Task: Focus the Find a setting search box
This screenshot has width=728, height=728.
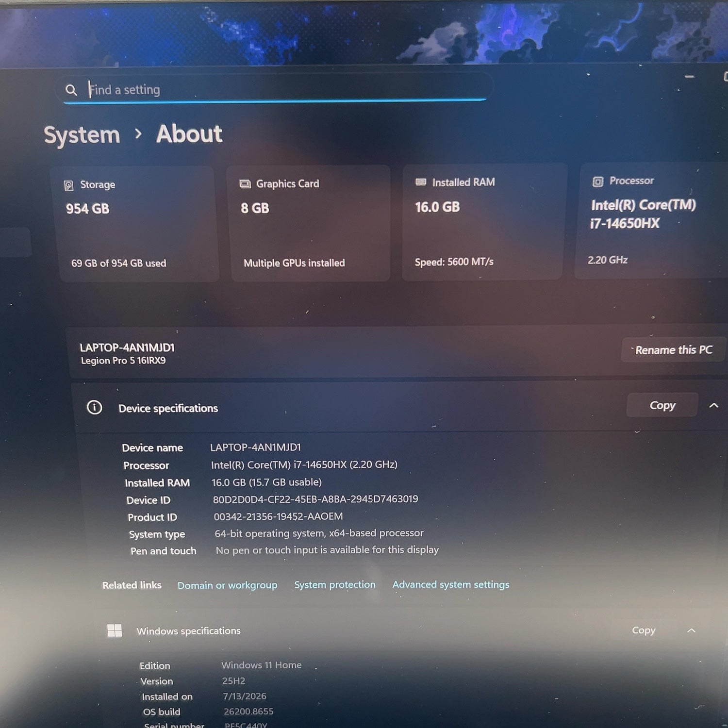Action: pyautogui.click(x=275, y=89)
